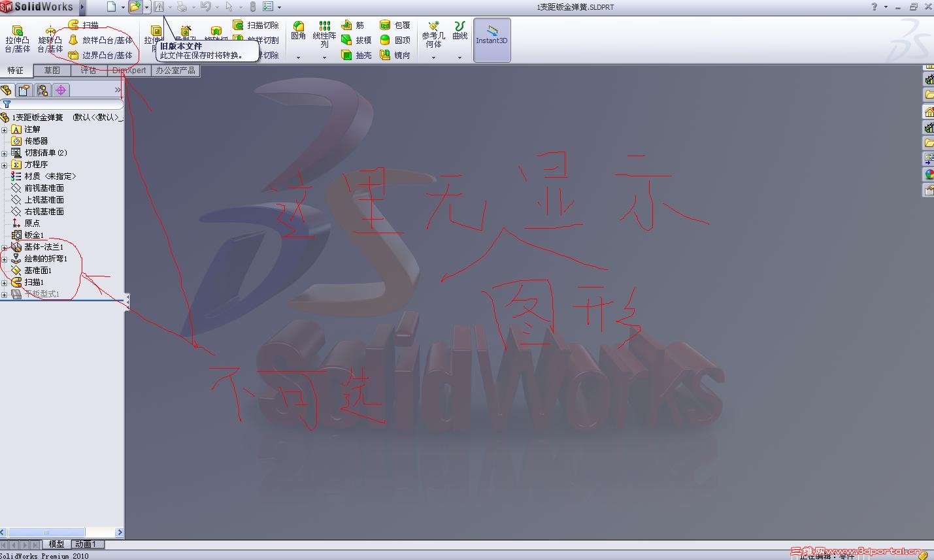Expand the 基体-法兰1 feature node
The height and width of the screenshot is (560, 934).
tap(4, 247)
